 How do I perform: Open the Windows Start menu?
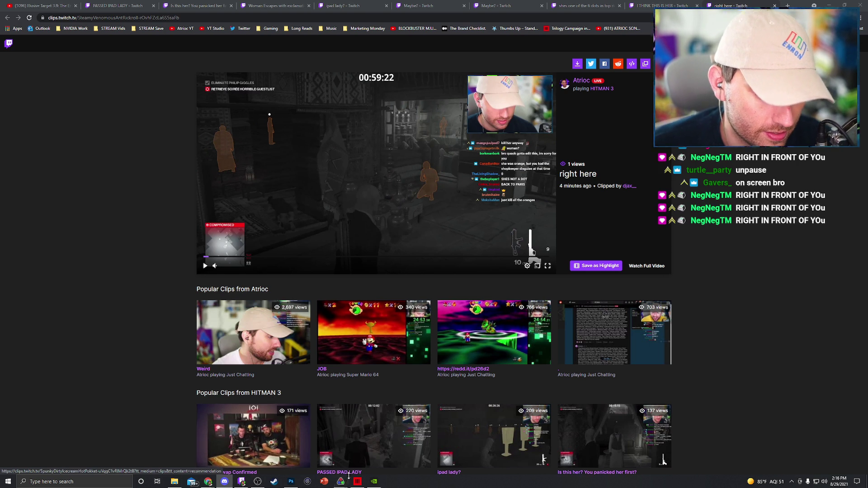[x=8, y=481]
